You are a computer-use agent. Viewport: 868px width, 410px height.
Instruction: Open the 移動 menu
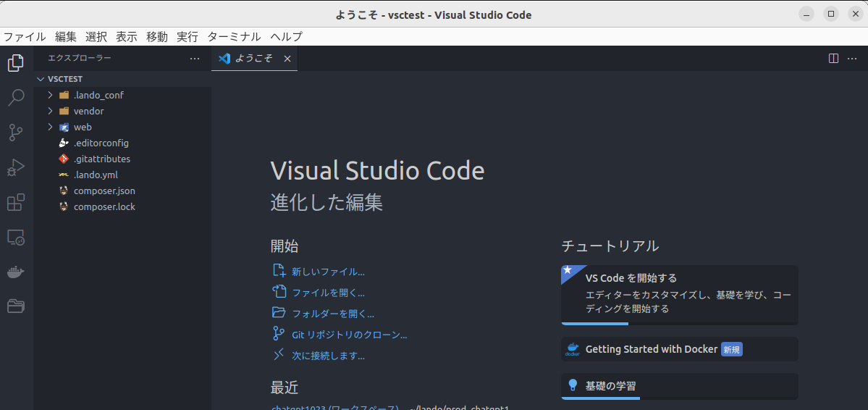coord(157,37)
